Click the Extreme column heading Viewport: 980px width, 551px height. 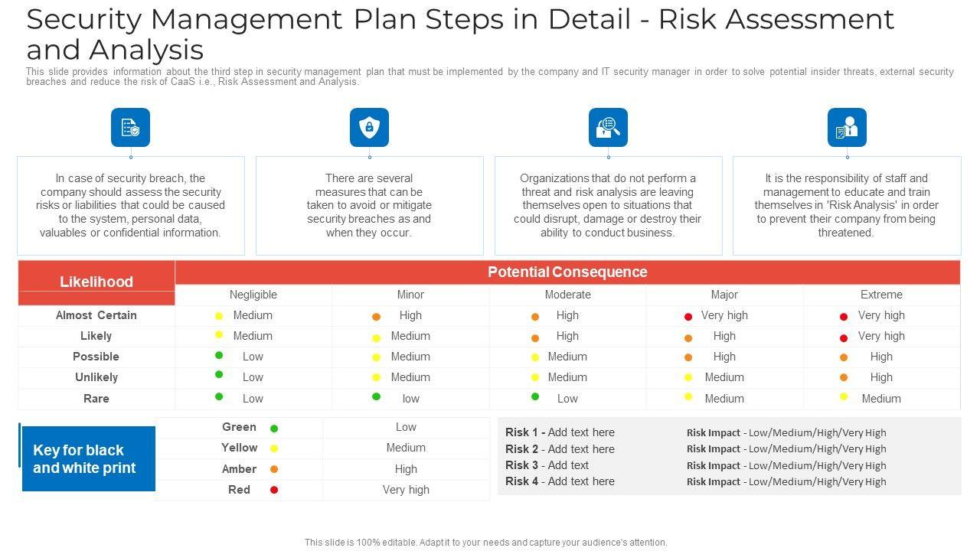coord(881,295)
